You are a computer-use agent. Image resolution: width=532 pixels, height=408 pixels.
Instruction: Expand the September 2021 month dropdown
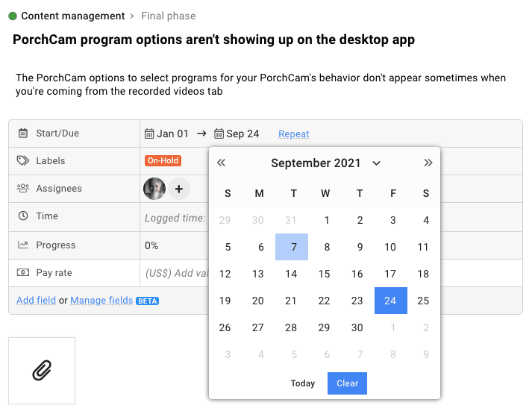tap(376, 163)
